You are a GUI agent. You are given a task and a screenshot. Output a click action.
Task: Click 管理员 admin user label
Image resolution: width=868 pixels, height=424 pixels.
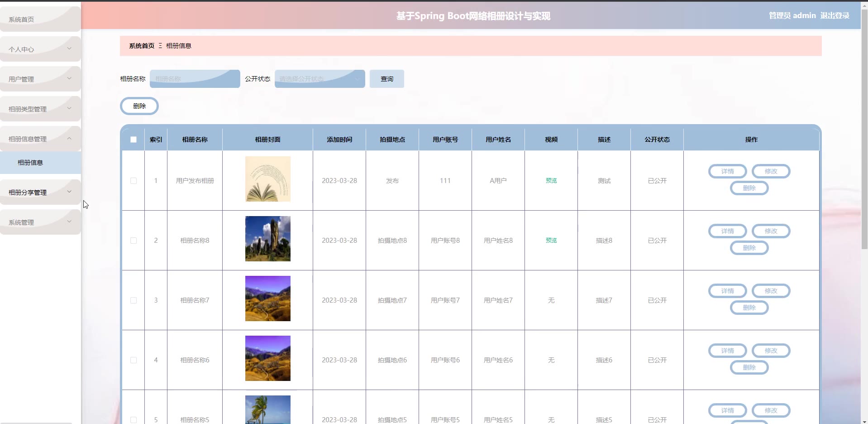click(x=792, y=15)
